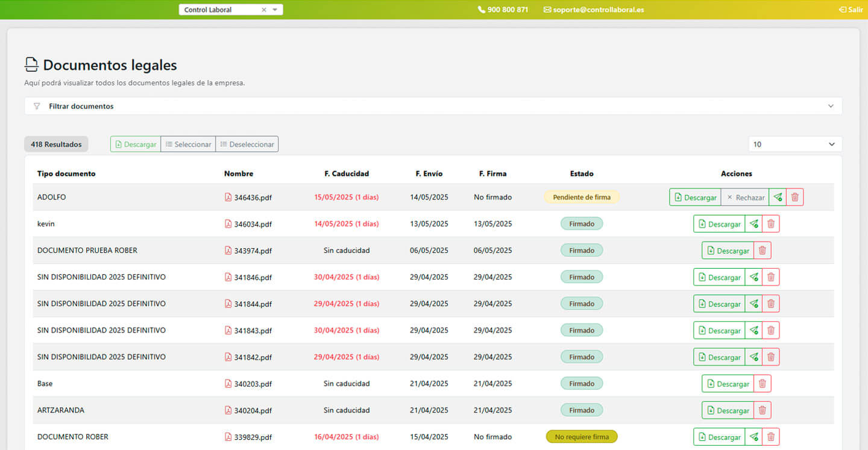Expand the Filtrar documentos panel
Image resolution: width=868 pixels, height=450 pixels.
tap(433, 106)
